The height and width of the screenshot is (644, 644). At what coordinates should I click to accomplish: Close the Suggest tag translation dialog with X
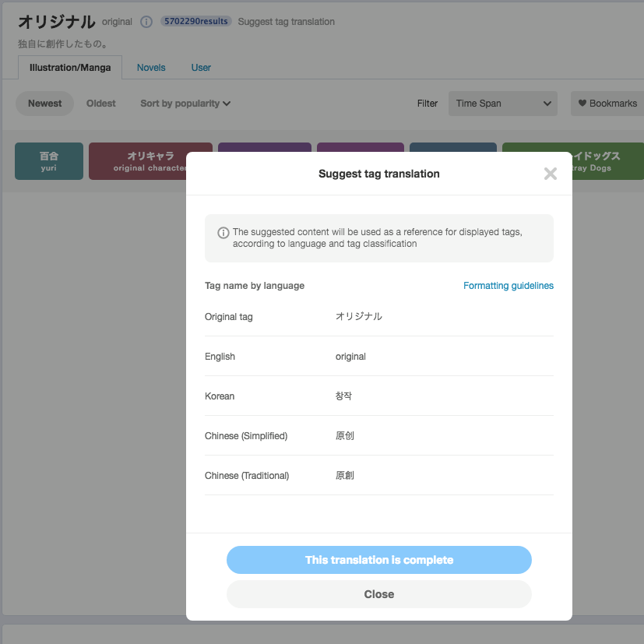550,174
